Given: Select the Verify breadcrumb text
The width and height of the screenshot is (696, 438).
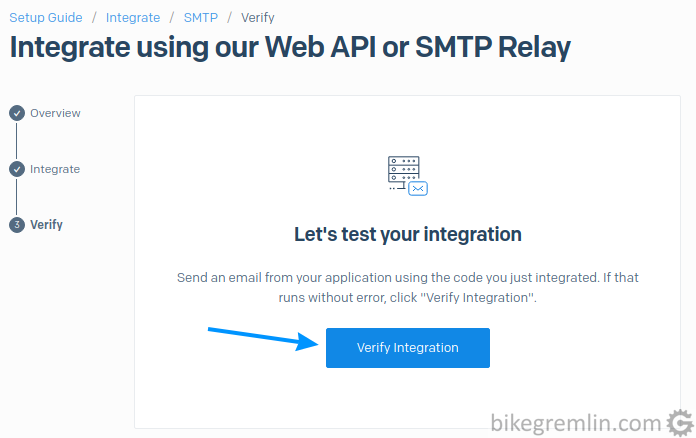Looking at the screenshot, I should (x=257, y=18).
